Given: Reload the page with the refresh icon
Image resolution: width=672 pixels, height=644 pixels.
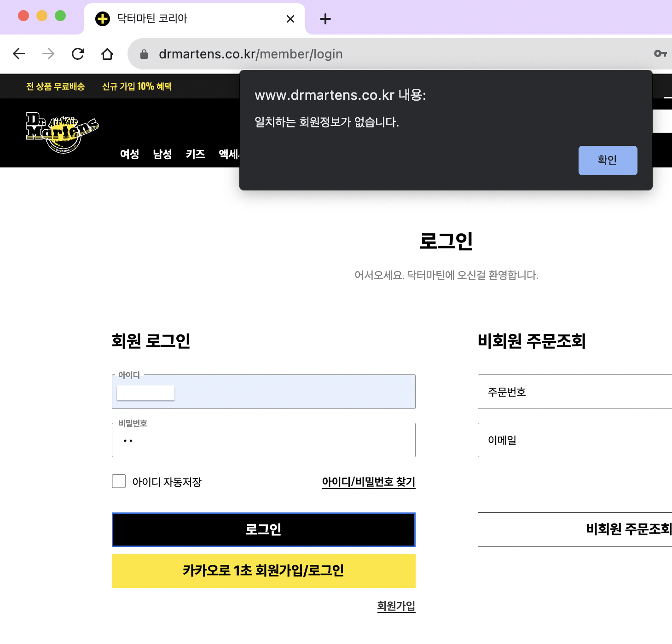Looking at the screenshot, I should pyautogui.click(x=78, y=54).
